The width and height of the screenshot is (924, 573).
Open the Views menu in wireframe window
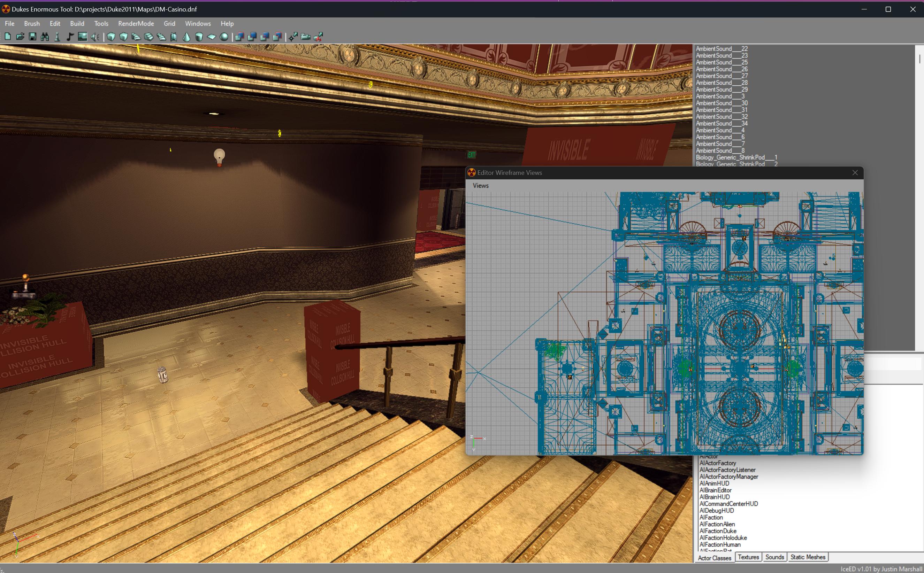480,186
